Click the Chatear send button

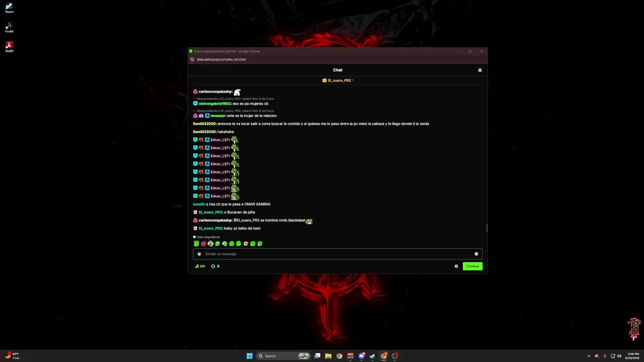tap(472, 266)
